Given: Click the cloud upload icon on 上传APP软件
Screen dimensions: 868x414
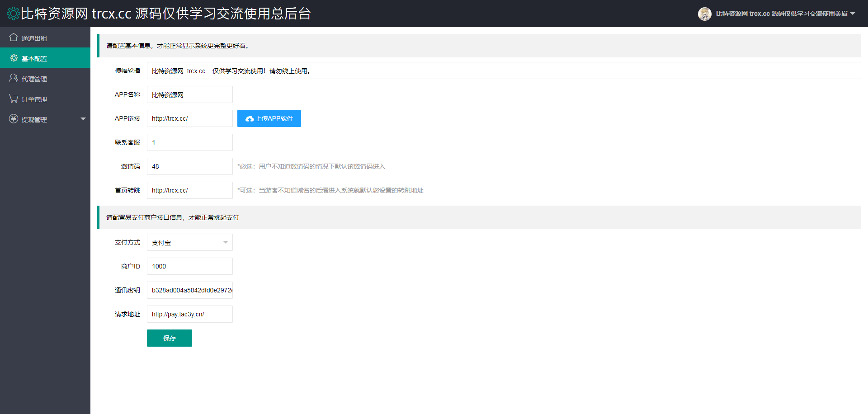Looking at the screenshot, I should tap(250, 119).
